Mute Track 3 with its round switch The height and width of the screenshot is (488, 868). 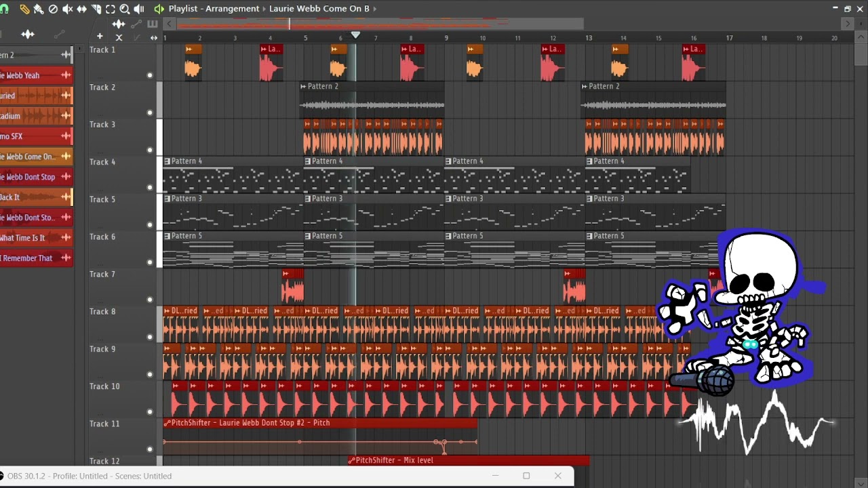click(150, 150)
